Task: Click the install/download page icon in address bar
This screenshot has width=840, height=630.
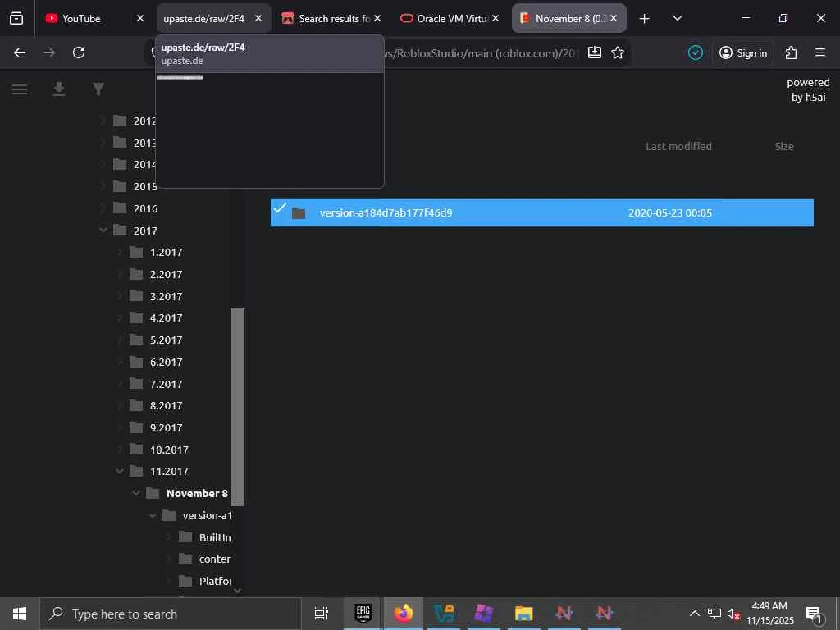Action: pyautogui.click(x=595, y=52)
